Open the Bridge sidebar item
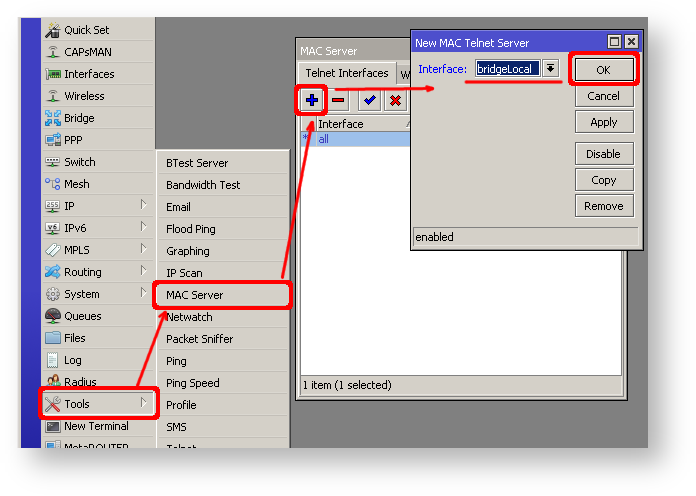696x496 pixels. pyautogui.click(x=79, y=118)
